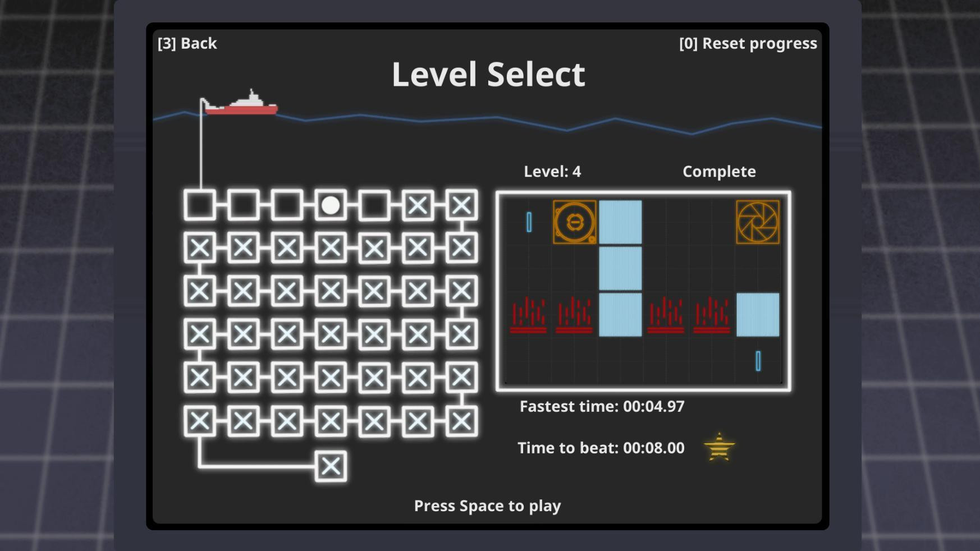Image resolution: width=980 pixels, height=551 pixels.
Task: Click the Level: 4 label
Action: 552,171
